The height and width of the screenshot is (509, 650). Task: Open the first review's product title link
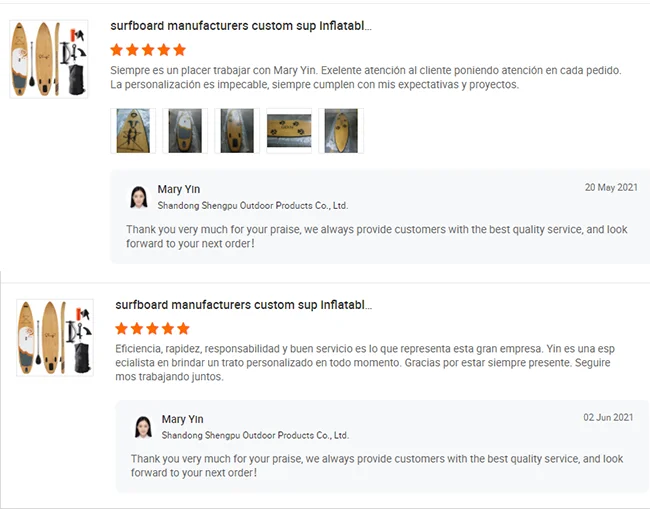(241, 26)
